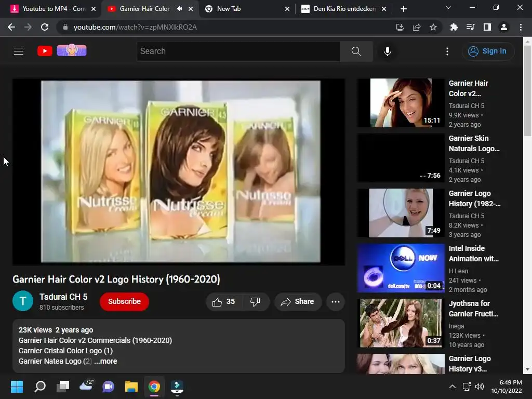Open YouTube settings three-dot menu
Image resolution: width=532 pixels, height=399 pixels.
[x=447, y=51]
